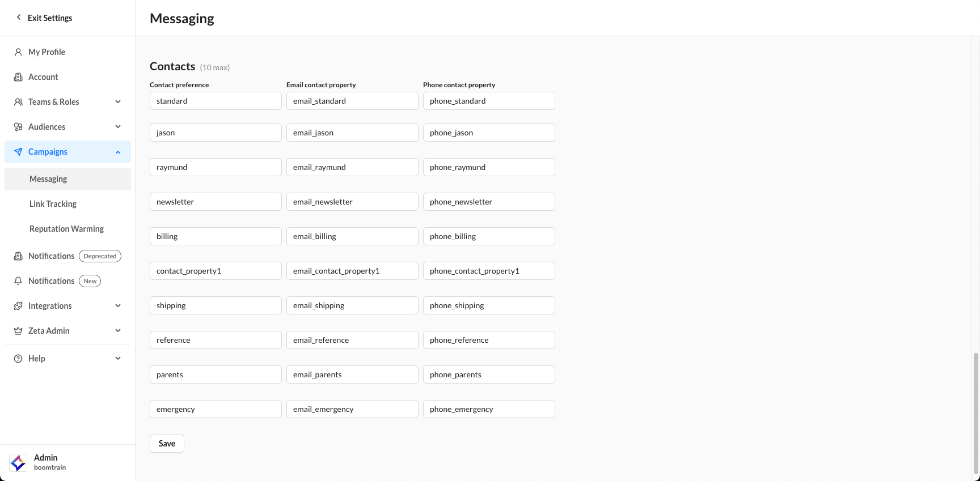
Task: Click the email_newsletter input field
Action: (352, 202)
